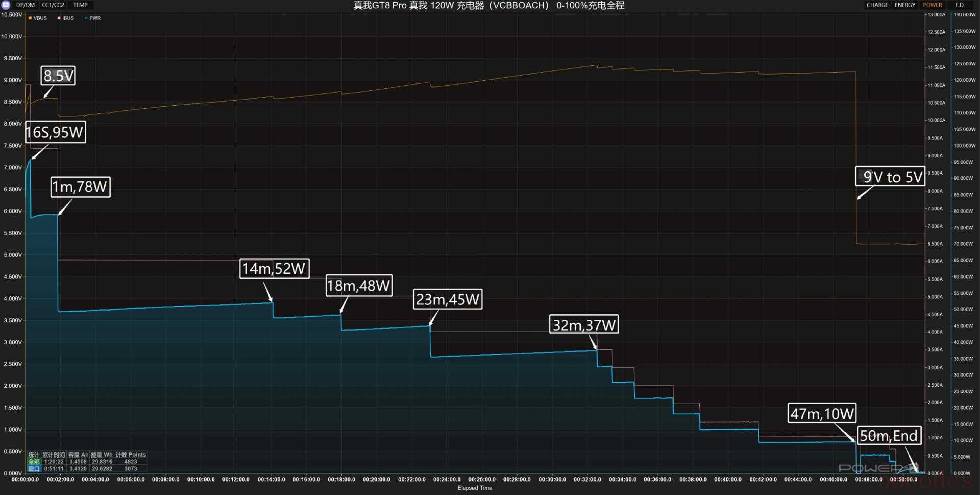Select the 1m,78W annotation marker

tap(80, 187)
